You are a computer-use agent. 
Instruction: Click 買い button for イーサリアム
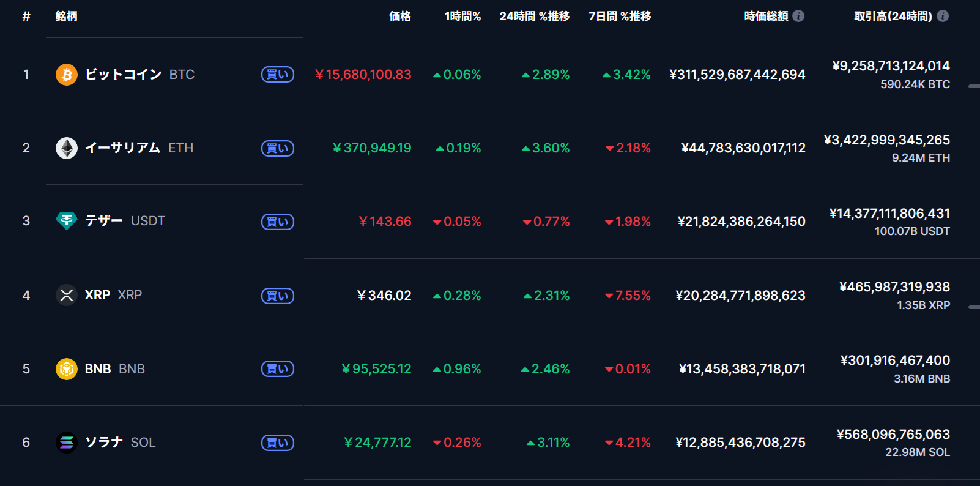(278, 148)
